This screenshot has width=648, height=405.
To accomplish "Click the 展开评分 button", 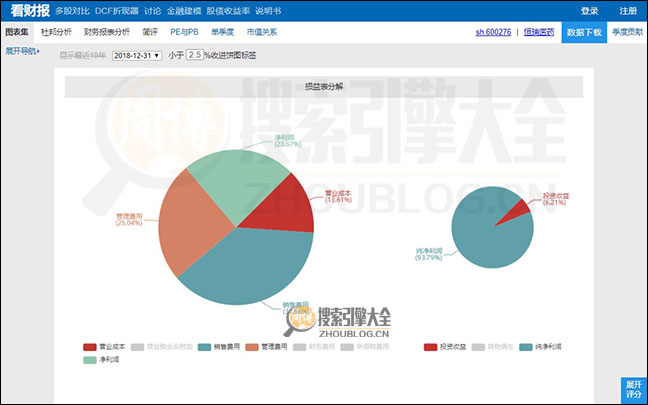I will point(634,390).
